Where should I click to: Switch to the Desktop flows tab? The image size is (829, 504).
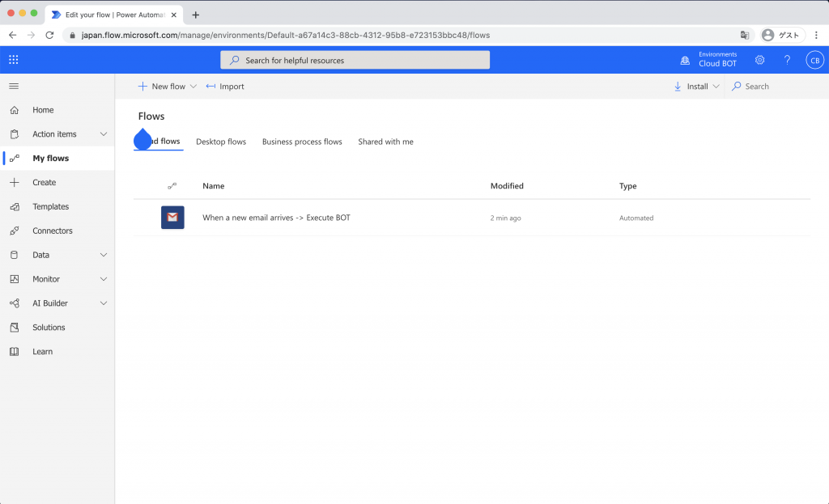[x=221, y=142]
